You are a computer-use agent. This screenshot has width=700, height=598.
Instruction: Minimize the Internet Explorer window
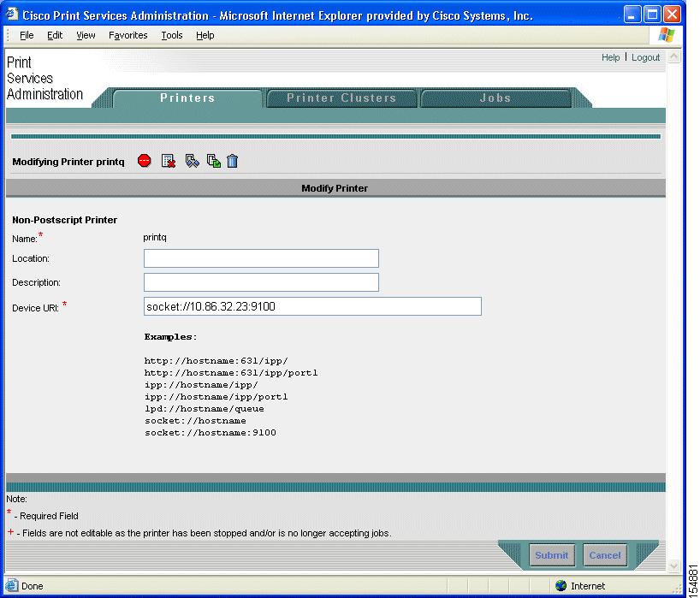pos(632,15)
